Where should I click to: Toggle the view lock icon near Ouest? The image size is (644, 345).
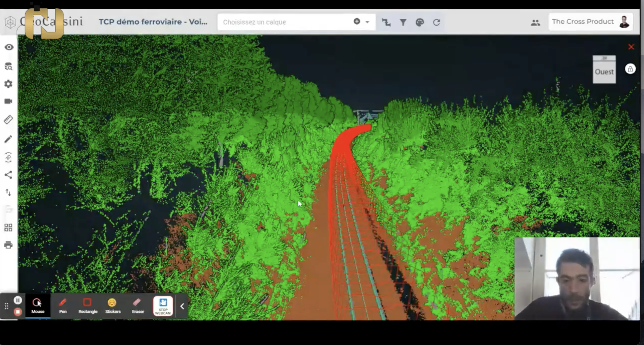630,69
